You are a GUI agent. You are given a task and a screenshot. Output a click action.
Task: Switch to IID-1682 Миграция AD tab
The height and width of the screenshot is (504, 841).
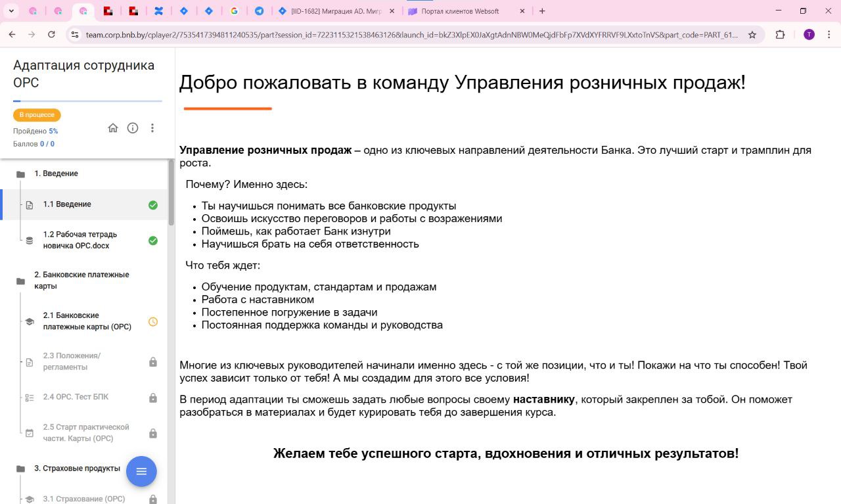click(335, 11)
